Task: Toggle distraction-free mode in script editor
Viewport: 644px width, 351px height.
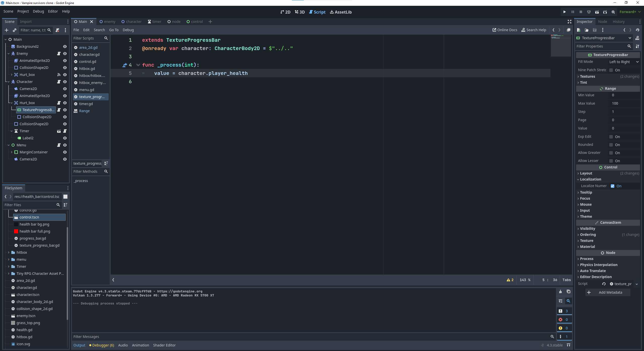Action: click(569, 22)
